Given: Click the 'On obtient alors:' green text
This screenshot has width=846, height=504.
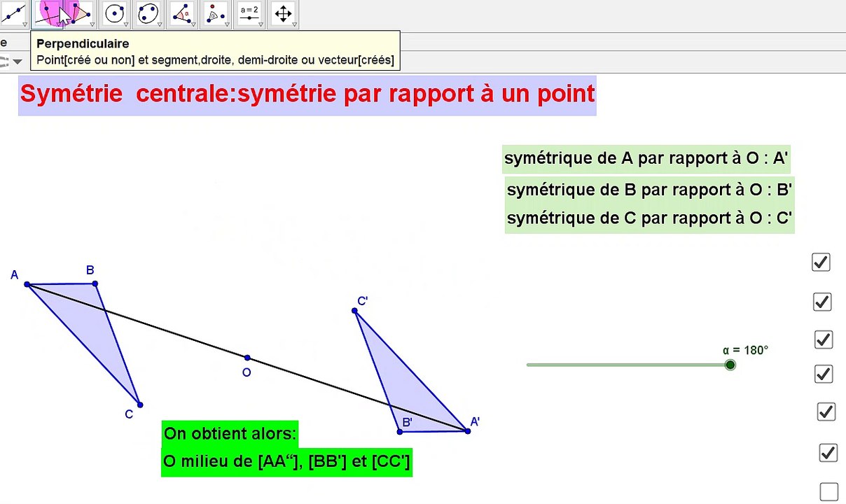Looking at the screenshot, I should tap(230, 434).
